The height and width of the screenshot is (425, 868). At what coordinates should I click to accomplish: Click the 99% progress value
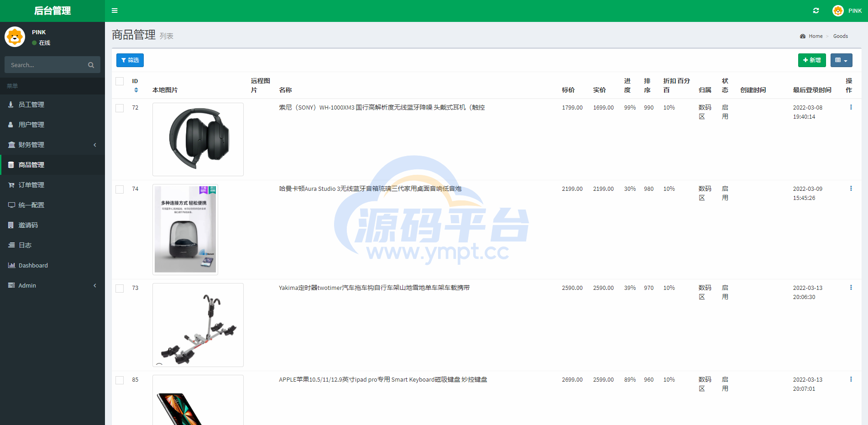point(630,107)
